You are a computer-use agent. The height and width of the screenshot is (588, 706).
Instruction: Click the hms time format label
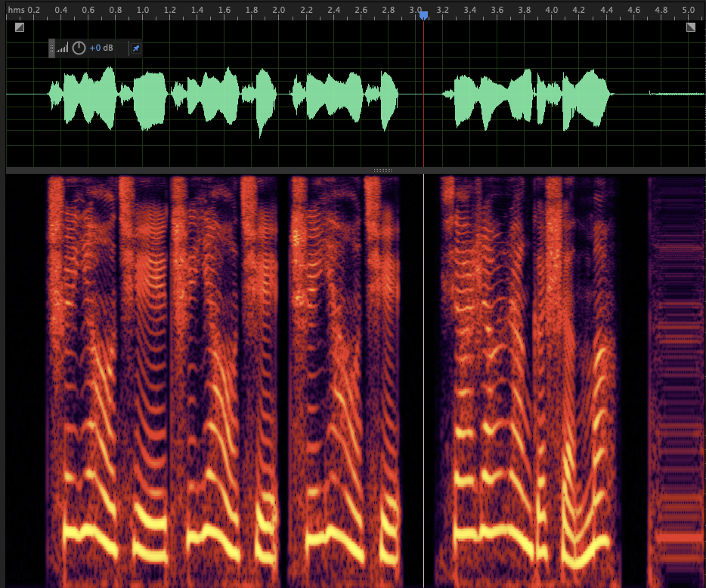(16, 10)
